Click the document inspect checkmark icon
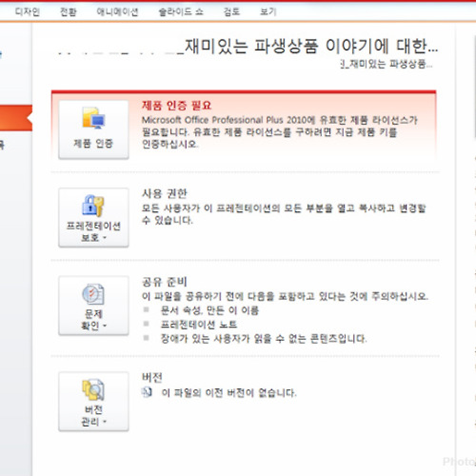 (93, 294)
